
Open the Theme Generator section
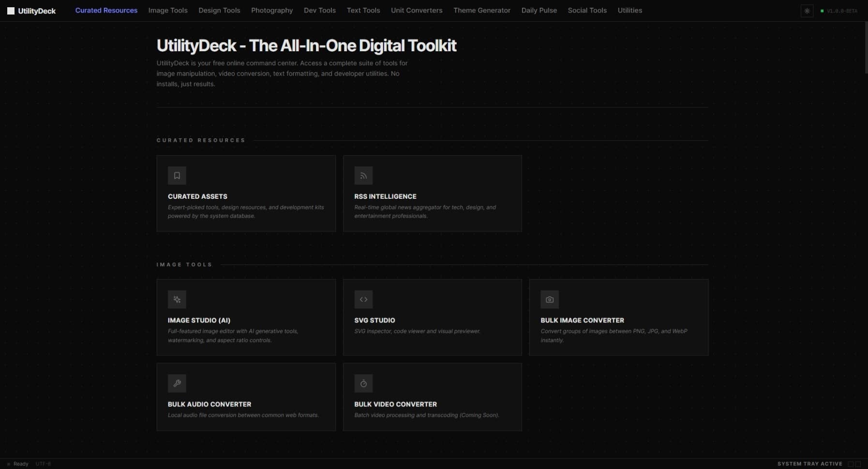click(x=482, y=10)
